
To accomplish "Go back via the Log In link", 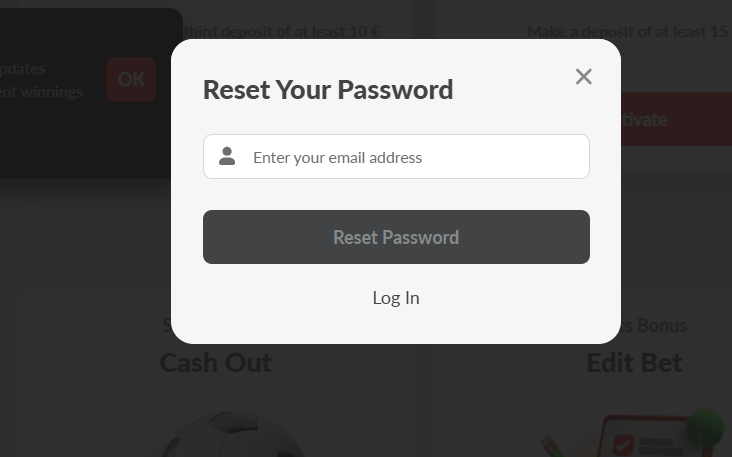I will (396, 298).
